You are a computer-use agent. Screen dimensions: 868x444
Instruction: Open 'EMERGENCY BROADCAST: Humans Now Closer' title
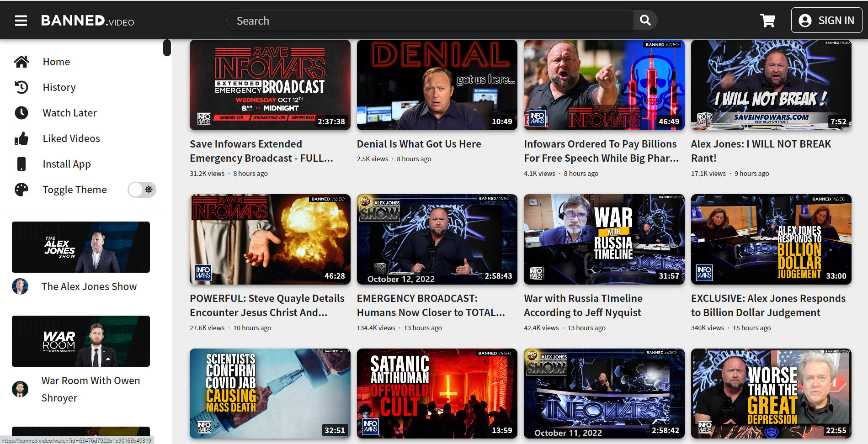click(x=431, y=306)
